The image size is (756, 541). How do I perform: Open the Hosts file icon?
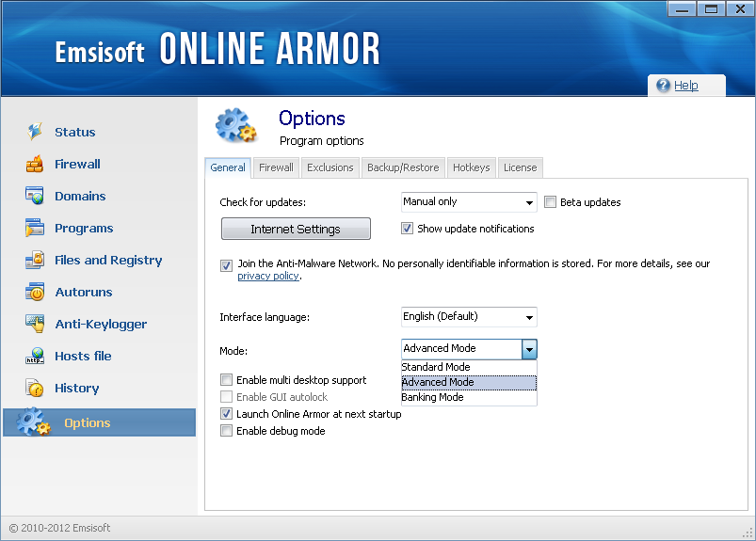(35, 356)
